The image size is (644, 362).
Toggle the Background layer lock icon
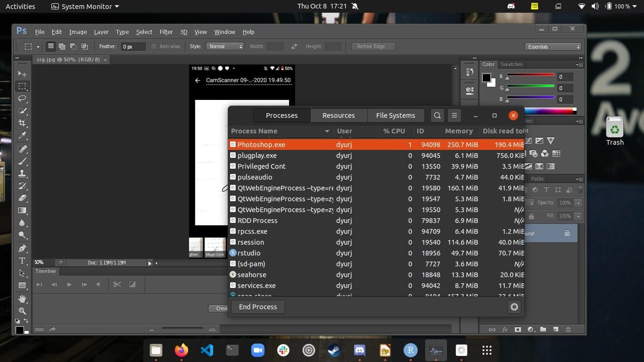[x=567, y=233]
